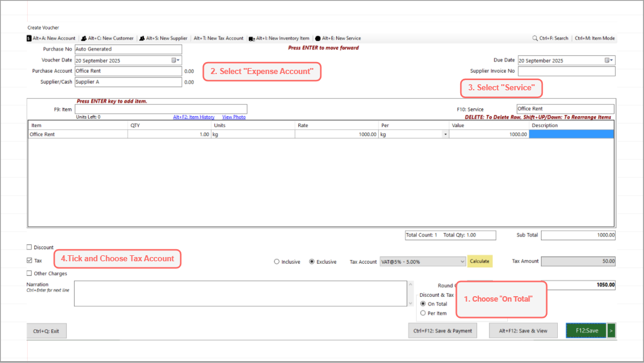Click the F12:Save button
Image resolution: width=644 pixels, height=363 pixels.
click(x=587, y=330)
